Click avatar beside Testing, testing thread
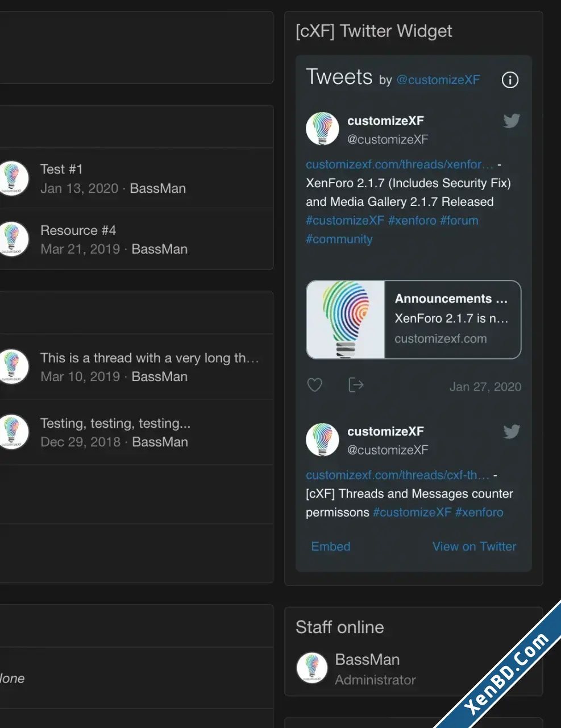Viewport: 561px width, 728px height. [13, 432]
